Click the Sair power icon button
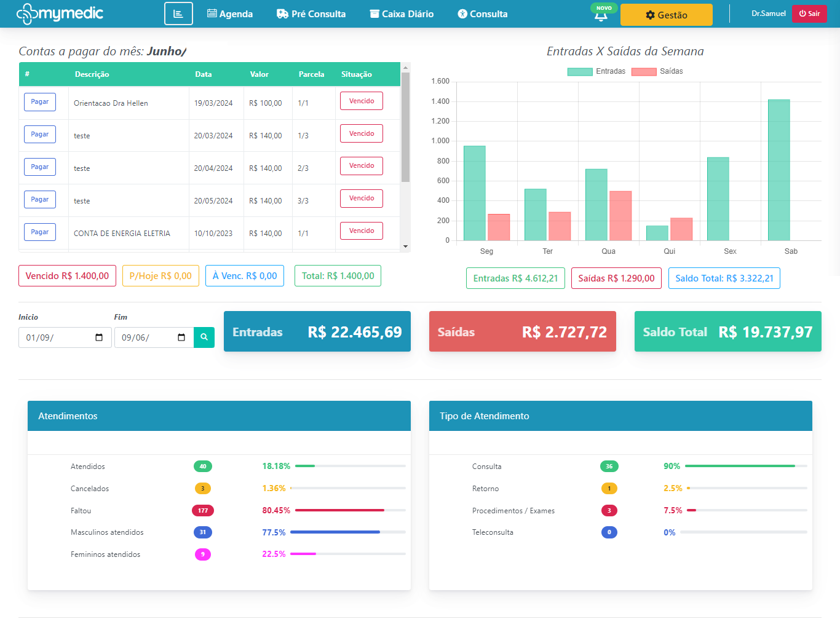 809,14
